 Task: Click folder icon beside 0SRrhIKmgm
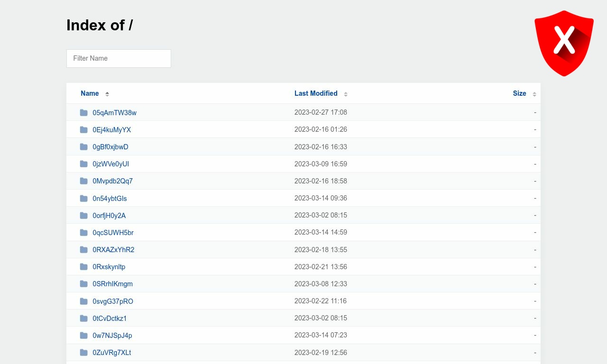point(84,283)
